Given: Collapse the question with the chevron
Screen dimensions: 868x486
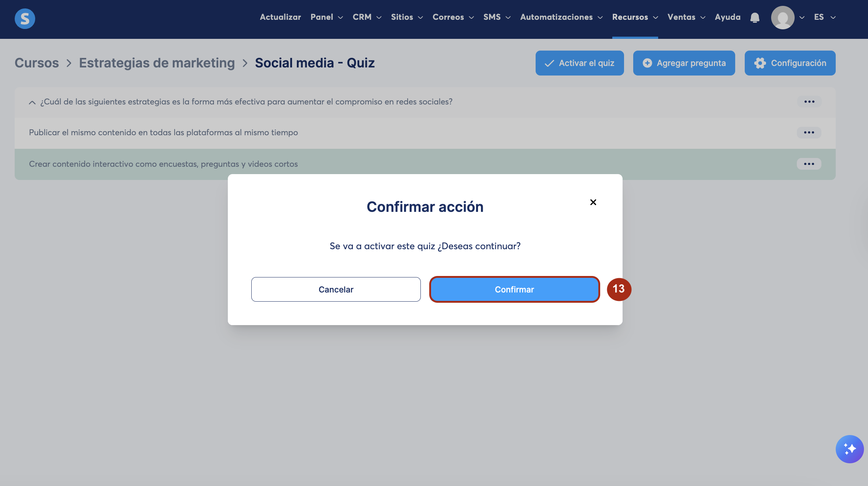Looking at the screenshot, I should pos(32,102).
